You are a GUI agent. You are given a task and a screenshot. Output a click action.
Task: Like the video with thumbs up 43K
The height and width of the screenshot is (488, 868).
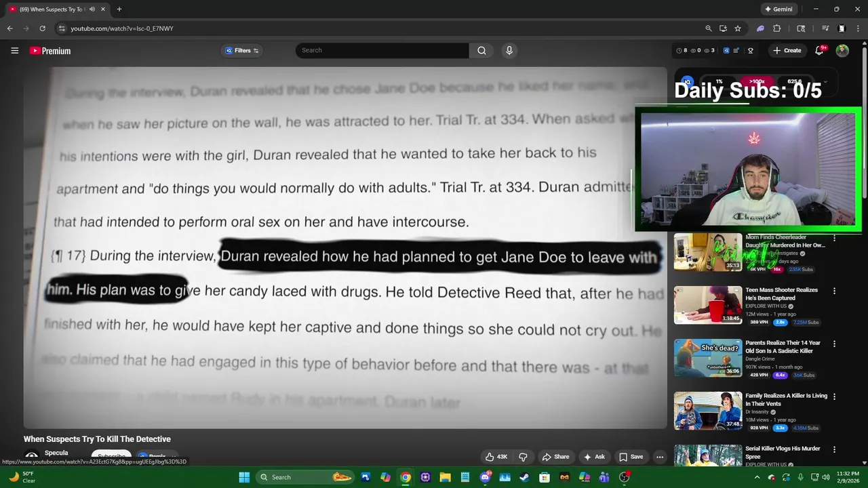[x=496, y=457]
